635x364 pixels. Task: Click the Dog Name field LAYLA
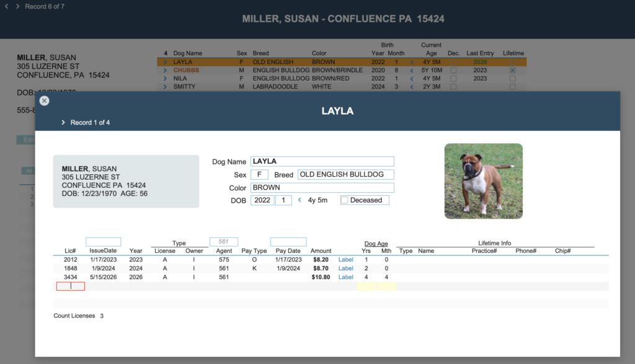[322, 162]
